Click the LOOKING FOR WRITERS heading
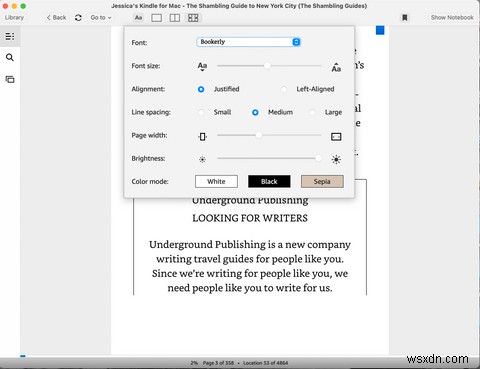The image size is (480, 369). pos(250,218)
